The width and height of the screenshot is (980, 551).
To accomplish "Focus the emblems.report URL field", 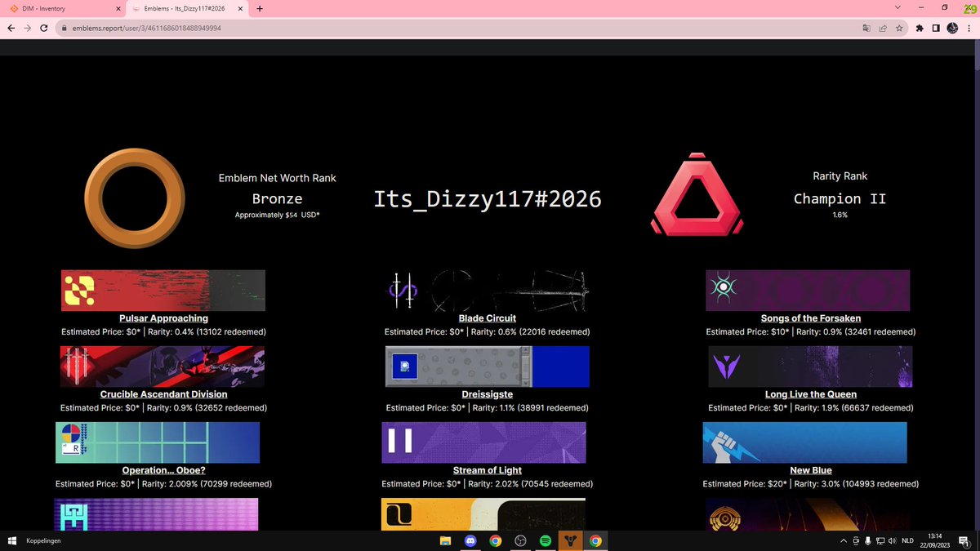I will [x=457, y=27].
